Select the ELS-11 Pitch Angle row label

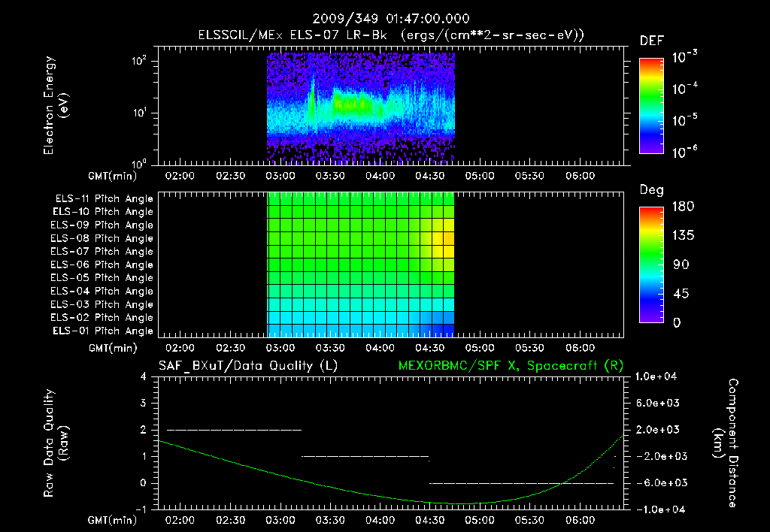(x=104, y=199)
